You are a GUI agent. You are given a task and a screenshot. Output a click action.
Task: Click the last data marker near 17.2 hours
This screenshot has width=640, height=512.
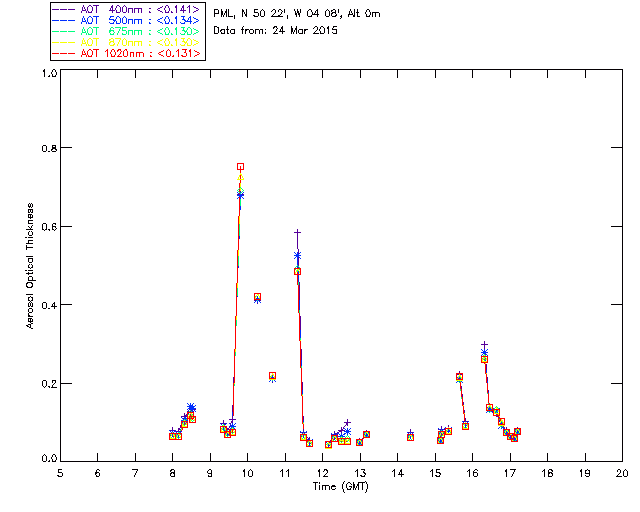coord(517,432)
